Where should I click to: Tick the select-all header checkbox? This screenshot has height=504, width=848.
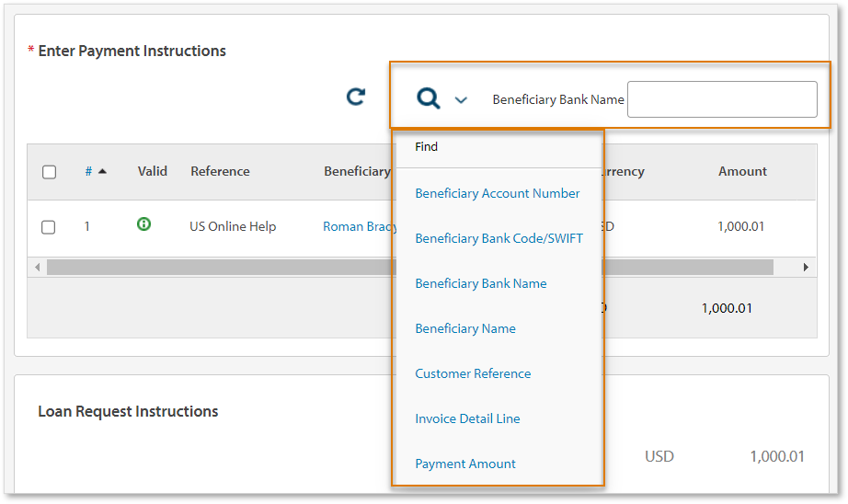tap(50, 172)
